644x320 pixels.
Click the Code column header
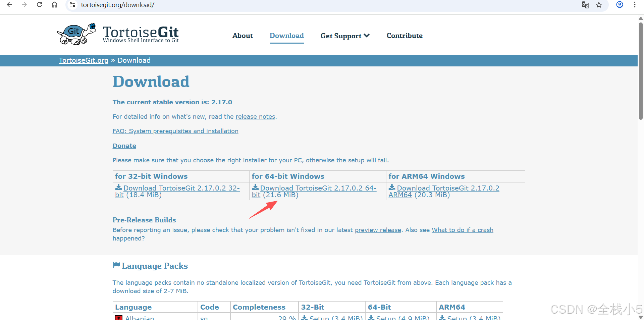click(210, 307)
